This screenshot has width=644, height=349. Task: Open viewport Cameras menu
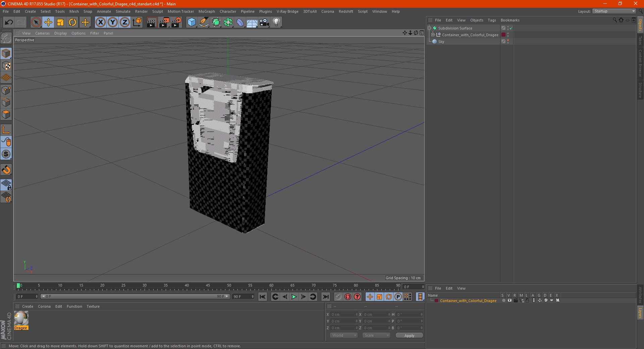42,33
